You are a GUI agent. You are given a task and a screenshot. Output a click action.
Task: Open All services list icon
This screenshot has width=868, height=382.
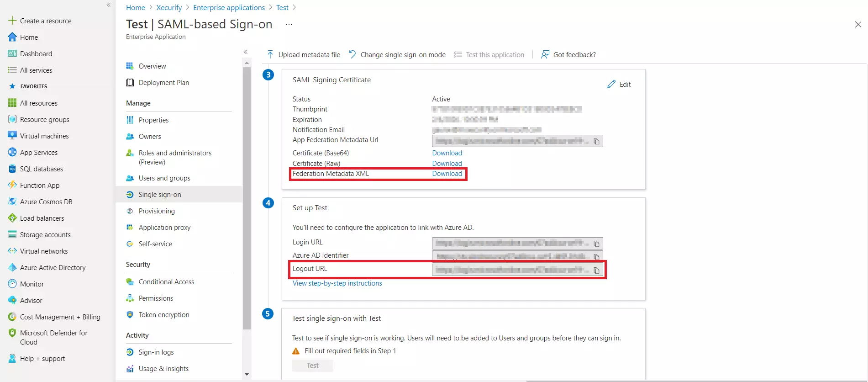tap(12, 70)
